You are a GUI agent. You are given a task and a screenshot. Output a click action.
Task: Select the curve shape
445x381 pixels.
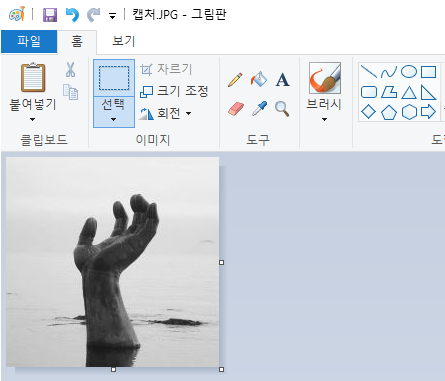(x=389, y=72)
